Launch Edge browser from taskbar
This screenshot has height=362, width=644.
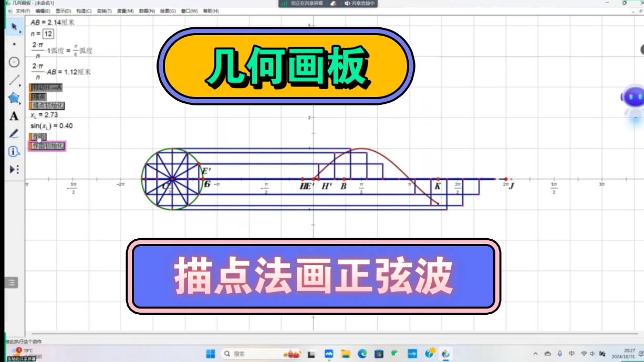(361, 354)
